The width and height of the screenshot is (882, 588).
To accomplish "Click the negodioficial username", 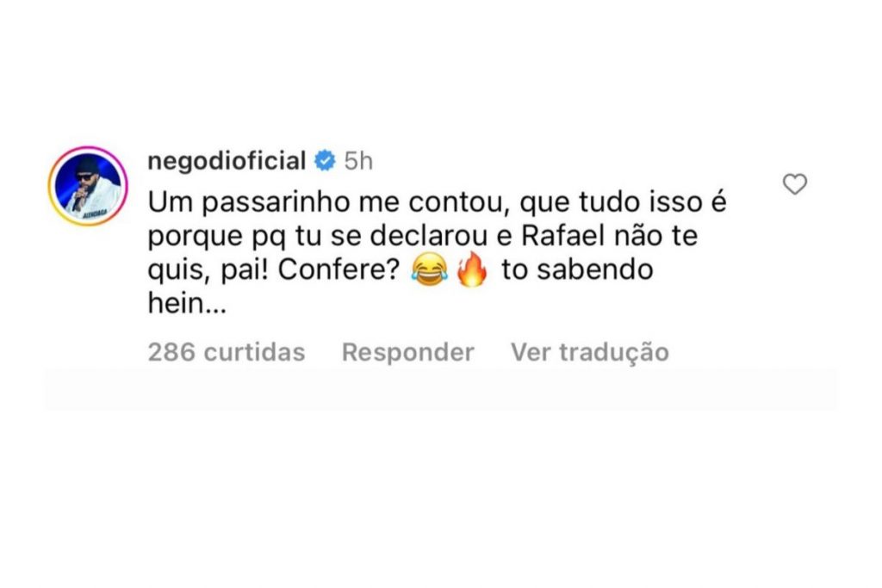I will (x=227, y=161).
